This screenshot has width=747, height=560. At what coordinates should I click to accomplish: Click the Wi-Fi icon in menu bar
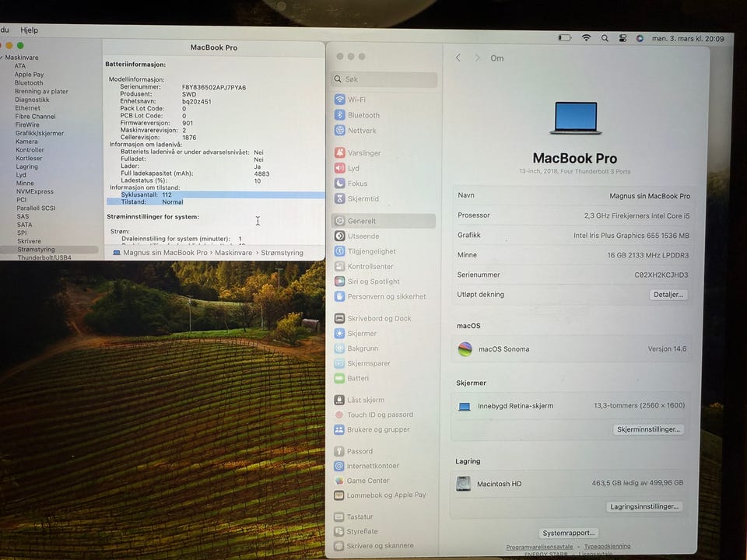587,37
